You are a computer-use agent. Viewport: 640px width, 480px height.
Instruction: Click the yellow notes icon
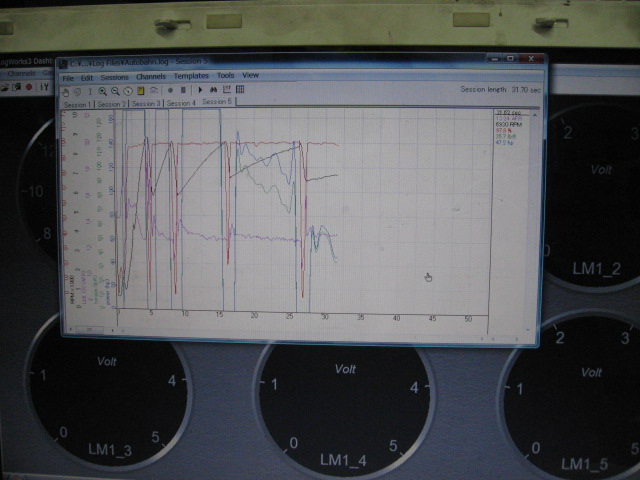click(x=141, y=91)
